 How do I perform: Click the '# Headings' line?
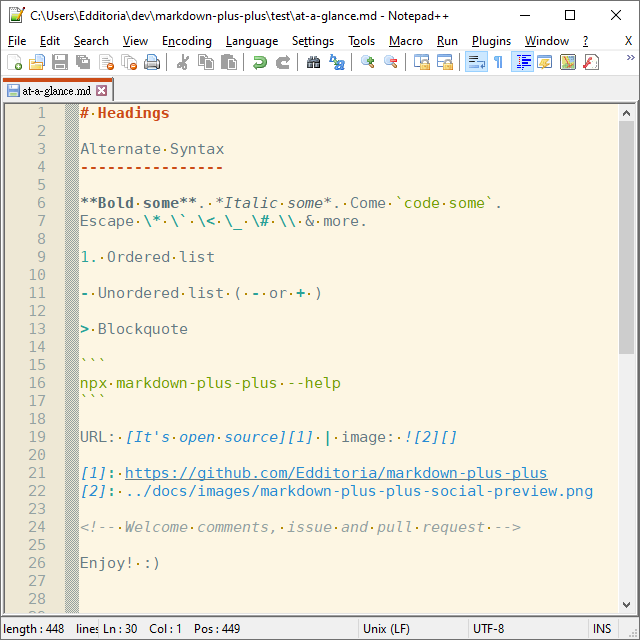pyautogui.click(x=124, y=113)
